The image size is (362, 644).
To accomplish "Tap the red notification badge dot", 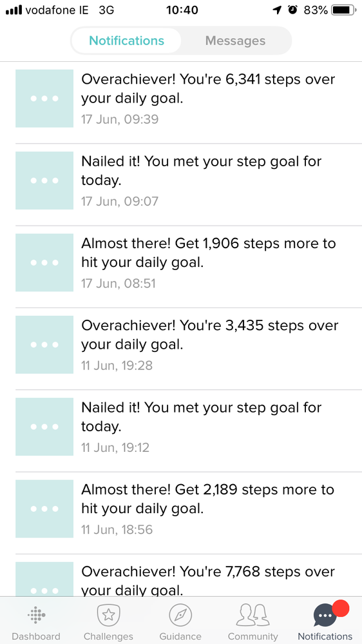I will [x=341, y=609].
